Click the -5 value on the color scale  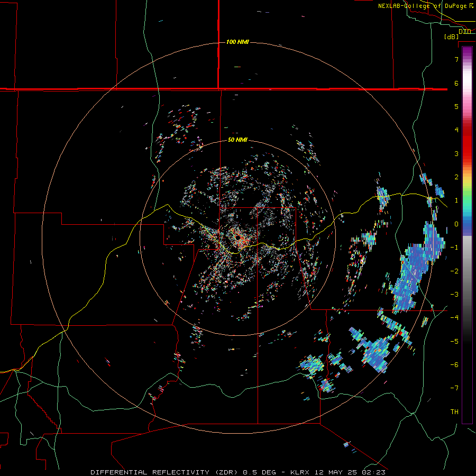point(454,342)
